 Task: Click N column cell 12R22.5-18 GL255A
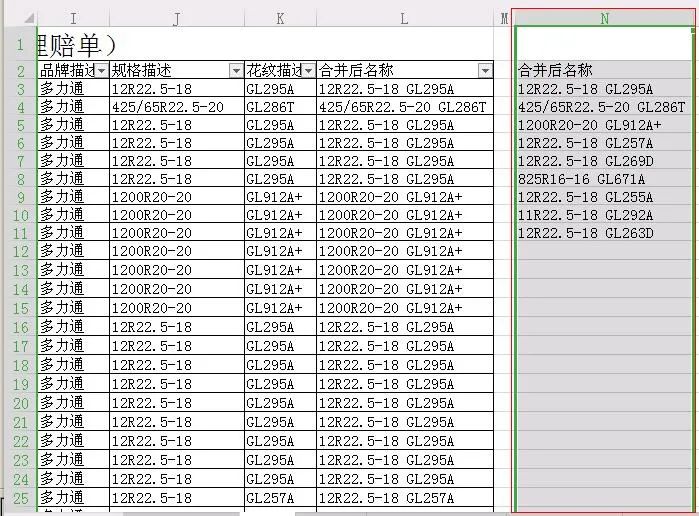click(604, 197)
